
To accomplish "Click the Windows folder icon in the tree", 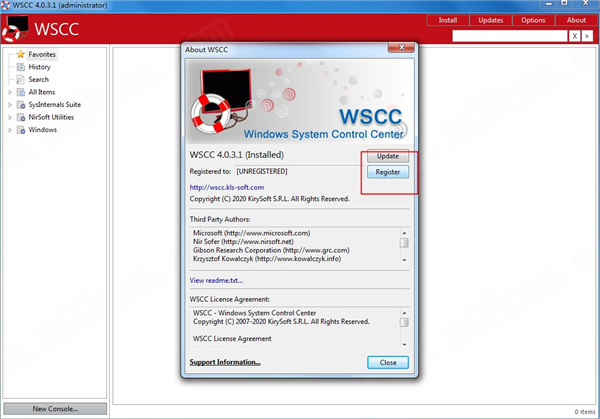I will pos(21,130).
